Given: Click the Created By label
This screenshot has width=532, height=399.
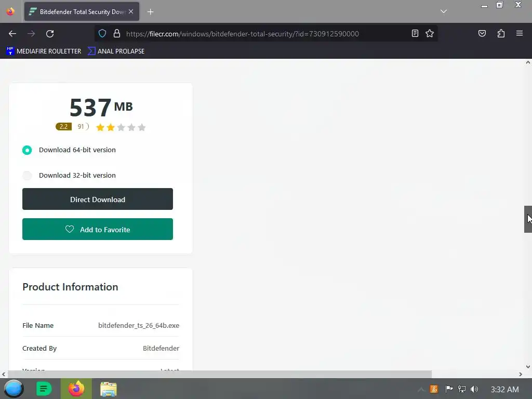Looking at the screenshot, I should (39, 349).
